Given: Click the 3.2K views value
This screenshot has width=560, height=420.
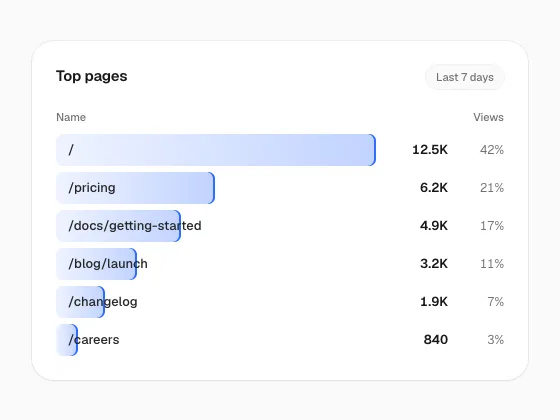Looking at the screenshot, I should [x=434, y=264].
